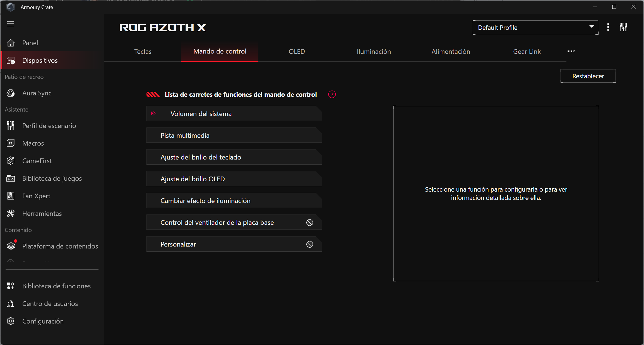Click the Contenido section label

[x=18, y=230]
